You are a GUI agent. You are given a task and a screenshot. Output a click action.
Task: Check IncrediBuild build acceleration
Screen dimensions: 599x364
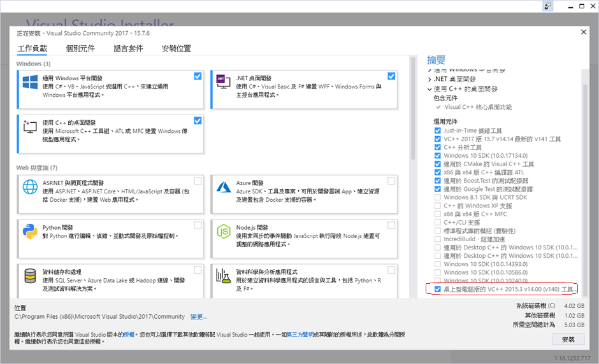[437, 239]
